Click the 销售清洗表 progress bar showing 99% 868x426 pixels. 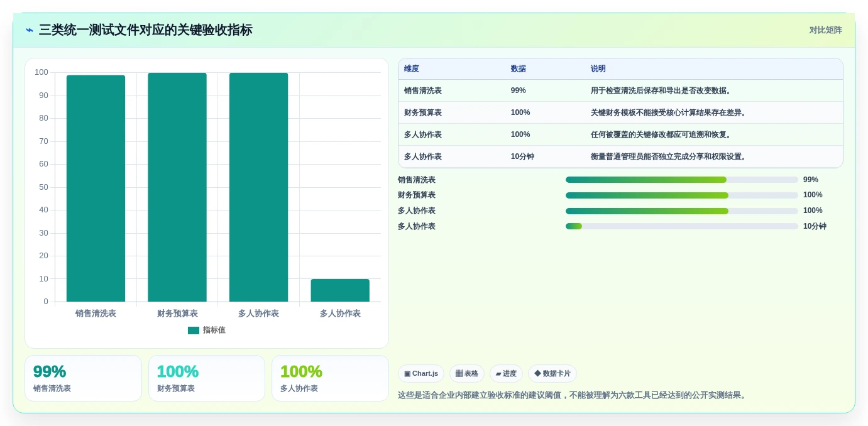682,180
